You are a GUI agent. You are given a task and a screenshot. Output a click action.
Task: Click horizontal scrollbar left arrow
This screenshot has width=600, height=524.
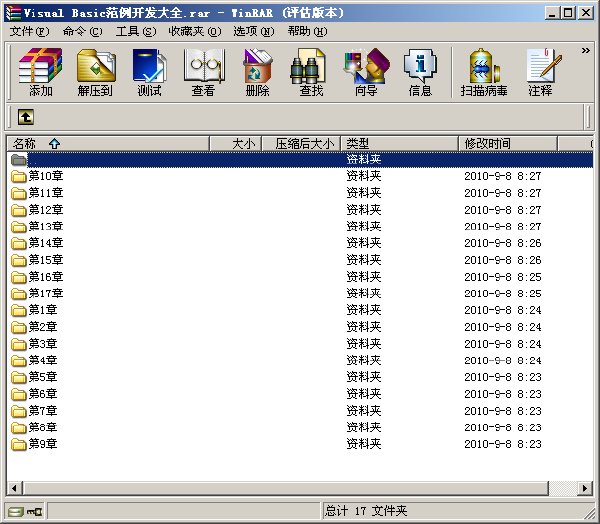tap(15, 488)
